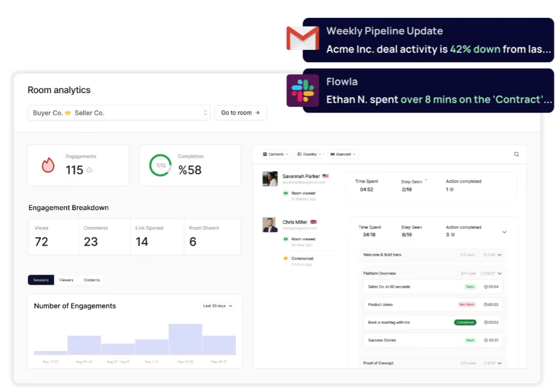The width and height of the screenshot is (555, 392).
Task: Click clock icon on Welcome & Brief Intro row
Action: (x=485, y=254)
